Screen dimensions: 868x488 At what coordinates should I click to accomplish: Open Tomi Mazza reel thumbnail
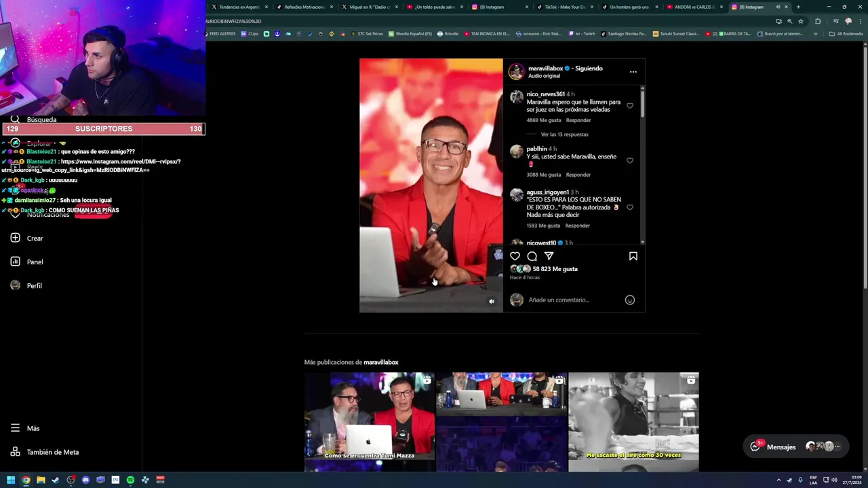click(x=370, y=422)
